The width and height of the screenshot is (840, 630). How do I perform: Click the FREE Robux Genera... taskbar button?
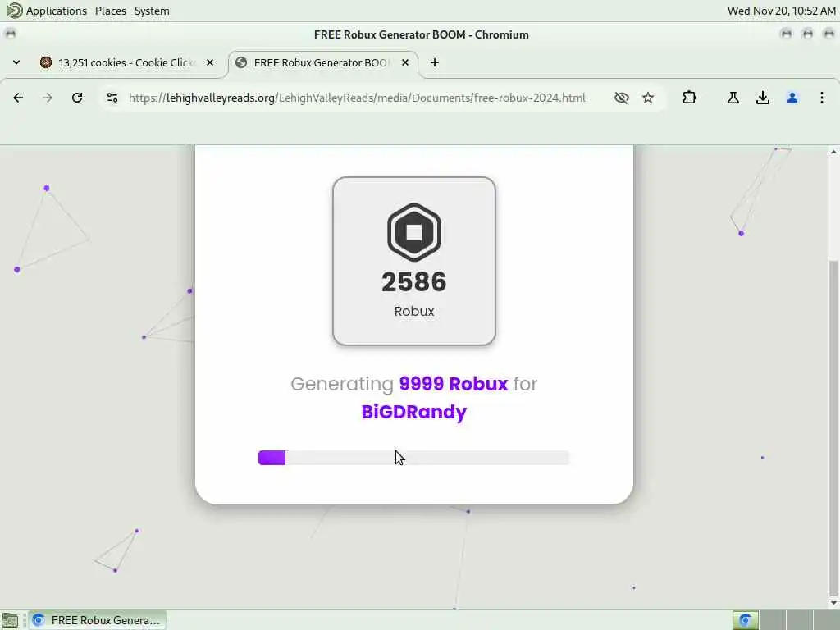click(98, 620)
